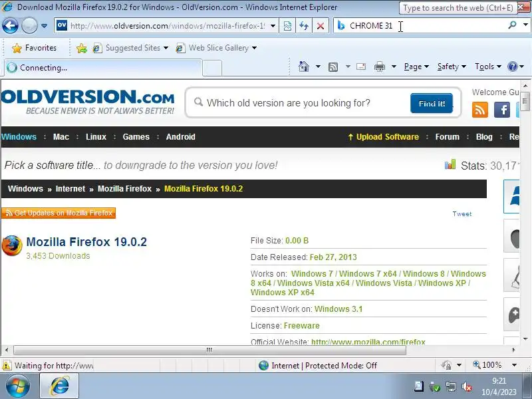Select the Mac navigation item
532x399 pixels.
(61, 137)
